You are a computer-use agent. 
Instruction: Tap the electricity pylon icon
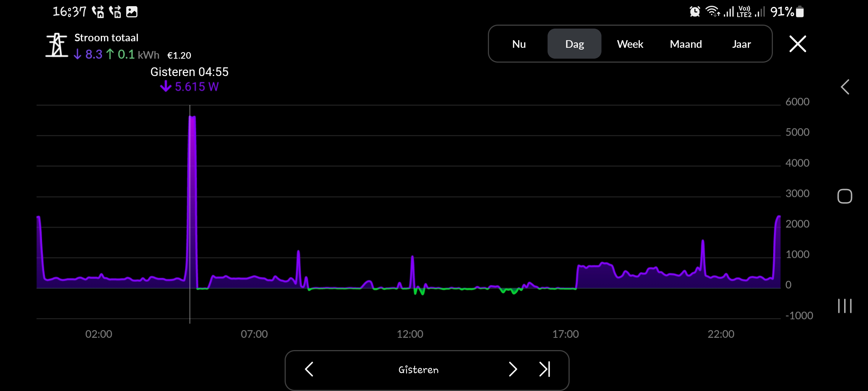56,45
